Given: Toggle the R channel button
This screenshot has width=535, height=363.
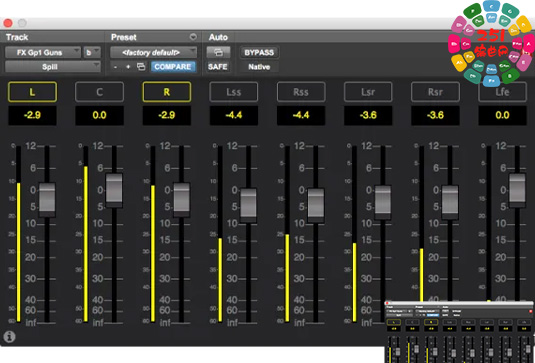Looking at the screenshot, I should point(167,92).
